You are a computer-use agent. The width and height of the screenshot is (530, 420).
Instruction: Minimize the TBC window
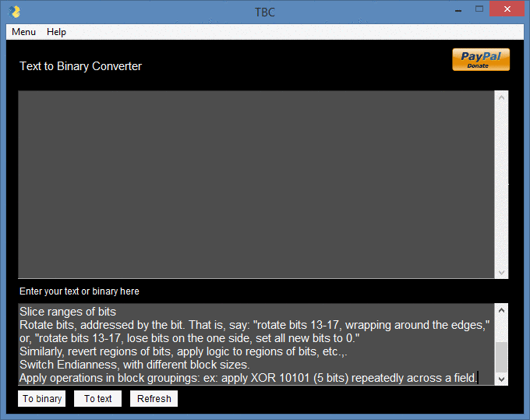458,10
